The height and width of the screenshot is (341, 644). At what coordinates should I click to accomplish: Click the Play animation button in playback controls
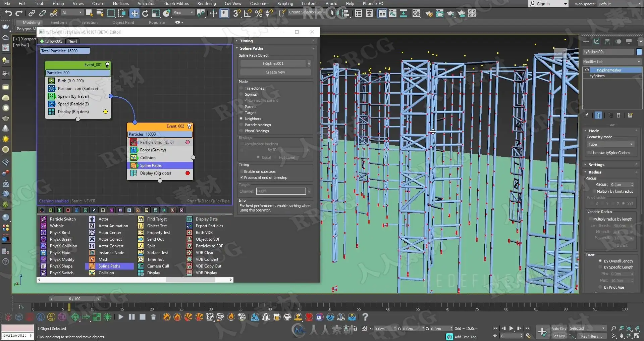[x=512, y=328]
